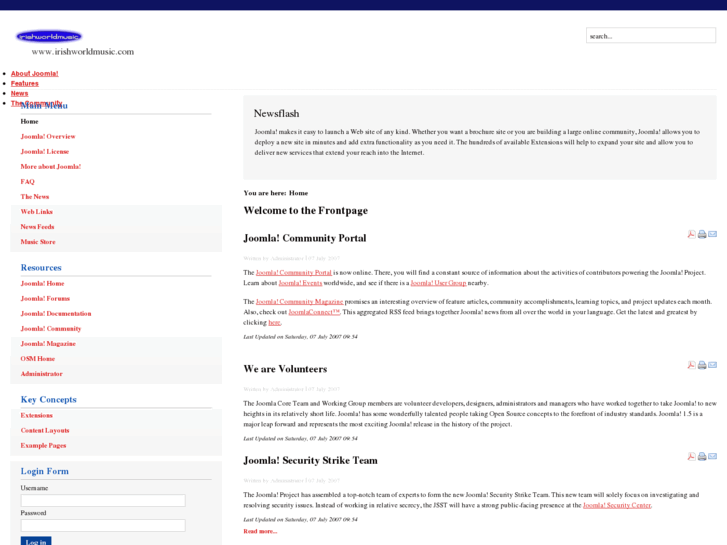Click the irishworldmusic logo
This screenshot has height=545, width=727.
[x=49, y=37]
